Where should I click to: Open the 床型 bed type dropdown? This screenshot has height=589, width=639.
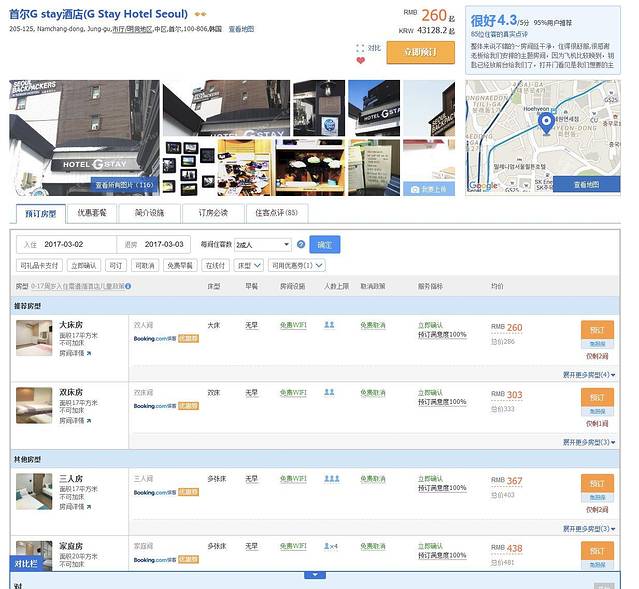tap(246, 265)
